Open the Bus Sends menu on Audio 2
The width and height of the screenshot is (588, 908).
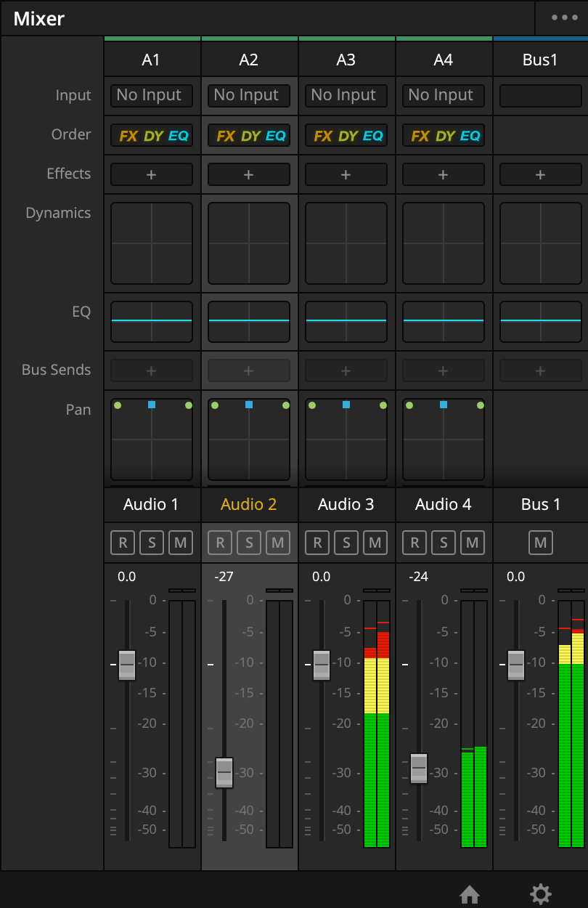[x=249, y=370]
